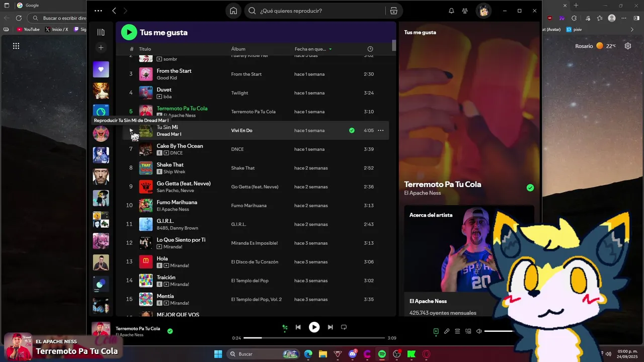Open lyrics microphone icon
The image size is (644, 362).
446,331
